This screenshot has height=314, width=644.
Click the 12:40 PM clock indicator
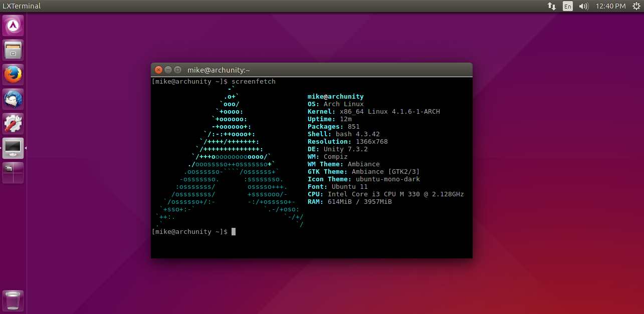(x=610, y=6)
